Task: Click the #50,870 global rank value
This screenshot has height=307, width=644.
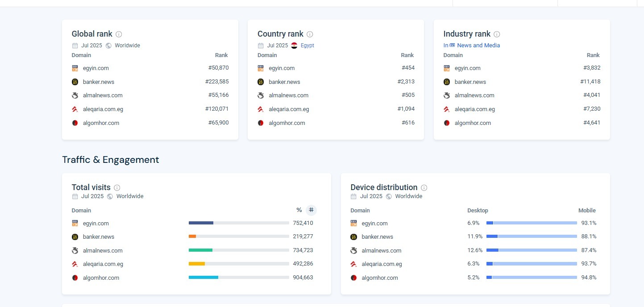Action: [x=218, y=68]
